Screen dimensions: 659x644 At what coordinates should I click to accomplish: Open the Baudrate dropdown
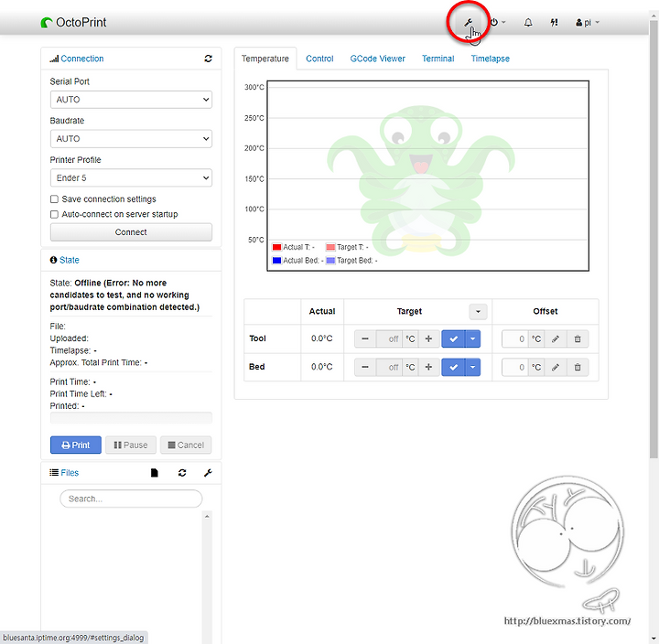point(131,139)
